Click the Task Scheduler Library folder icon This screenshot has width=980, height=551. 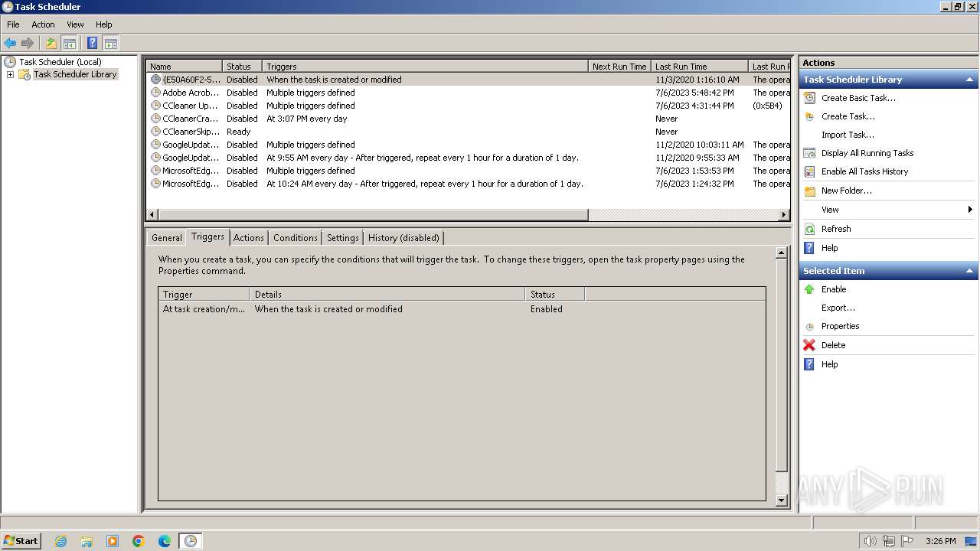click(x=24, y=74)
